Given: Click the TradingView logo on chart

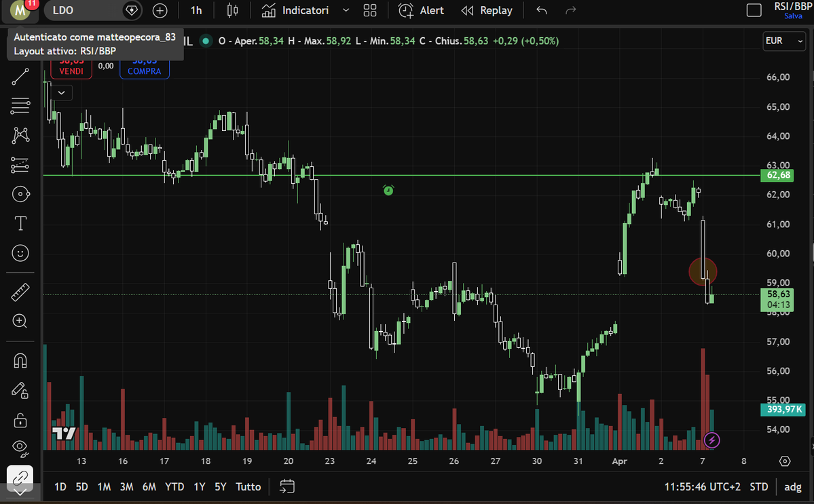Looking at the screenshot, I should tap(64, 433).
